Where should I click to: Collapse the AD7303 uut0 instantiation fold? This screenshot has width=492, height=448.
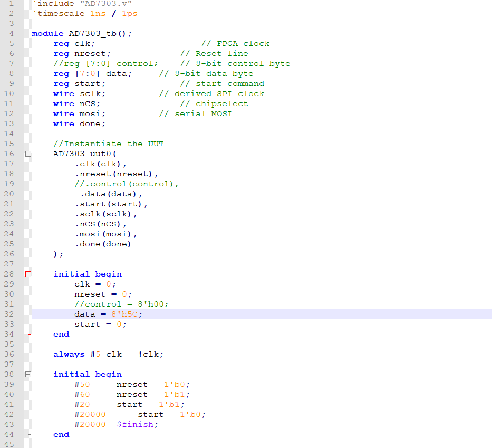(28, 154)
